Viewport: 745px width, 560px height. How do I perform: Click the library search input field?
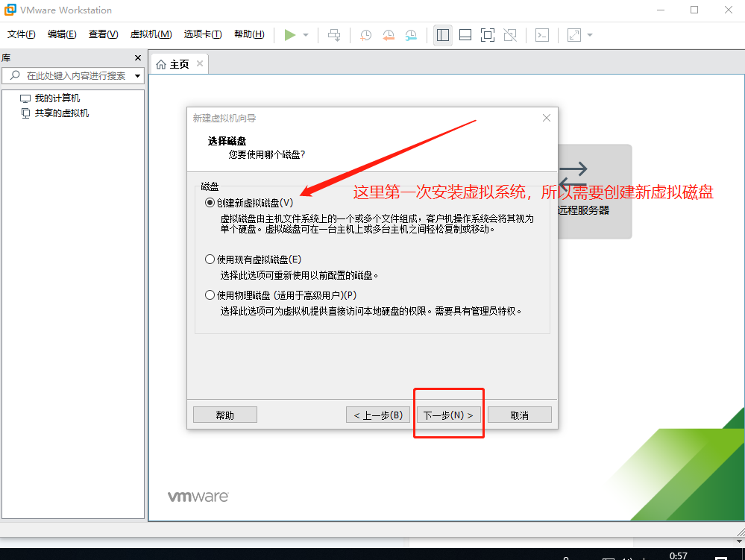(72, 75)
